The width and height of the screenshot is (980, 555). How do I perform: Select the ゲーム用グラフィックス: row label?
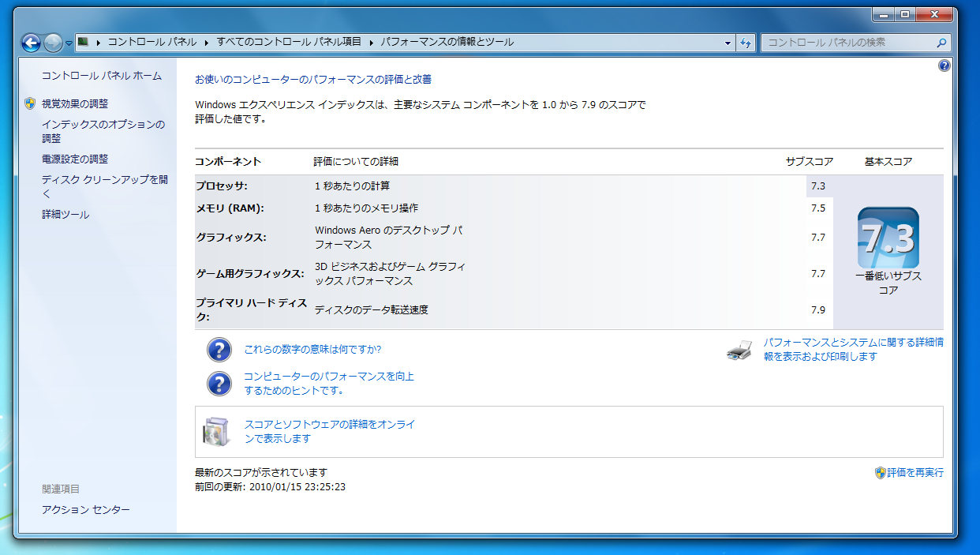point(250,273)
